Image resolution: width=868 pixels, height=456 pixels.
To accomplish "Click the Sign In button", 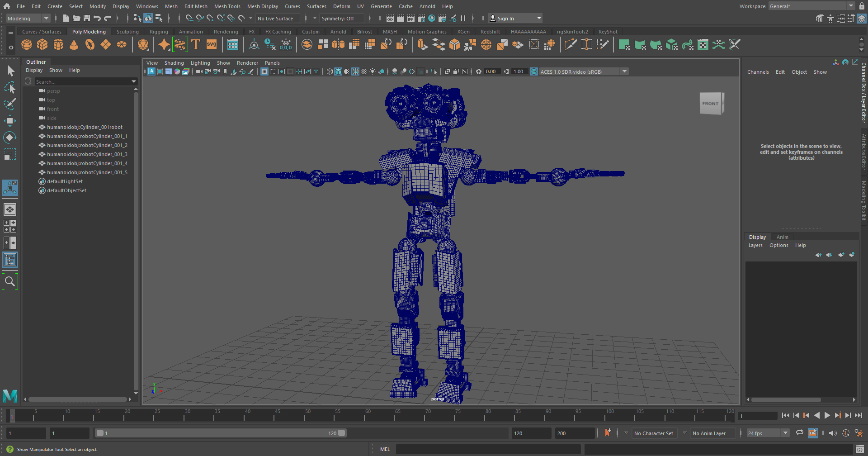I will tap(505, 19).
